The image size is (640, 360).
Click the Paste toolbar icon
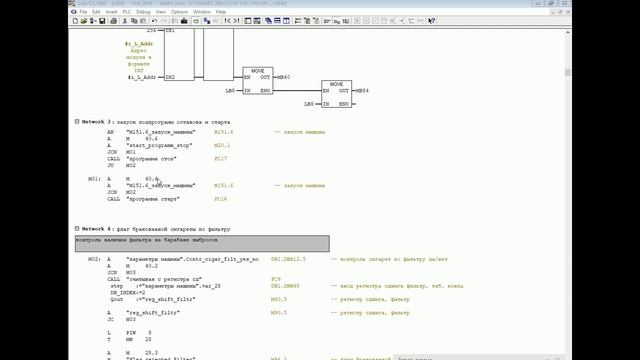coord(143,21)
